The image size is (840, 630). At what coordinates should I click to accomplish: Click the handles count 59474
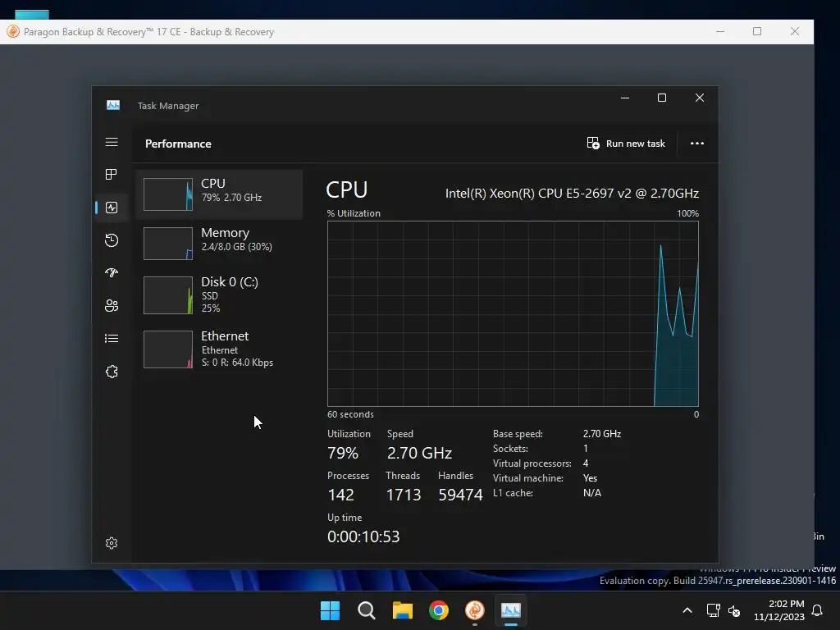tap(460, 495)
